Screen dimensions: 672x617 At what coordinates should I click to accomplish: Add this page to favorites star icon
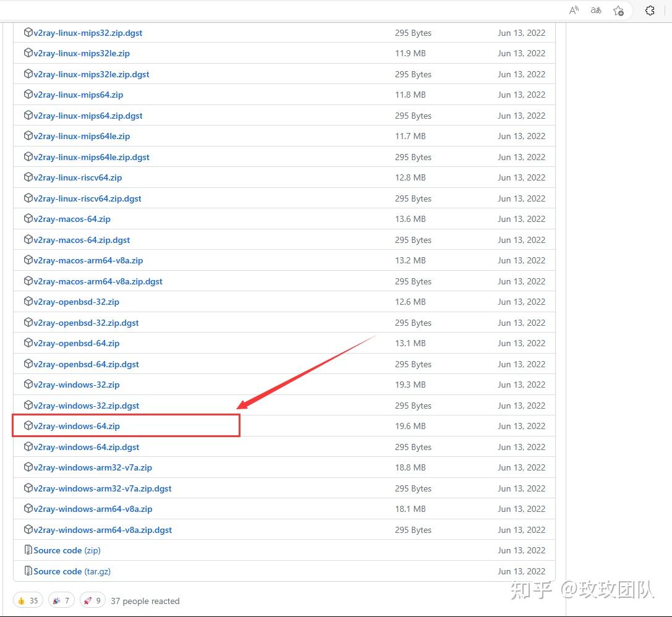618,11
